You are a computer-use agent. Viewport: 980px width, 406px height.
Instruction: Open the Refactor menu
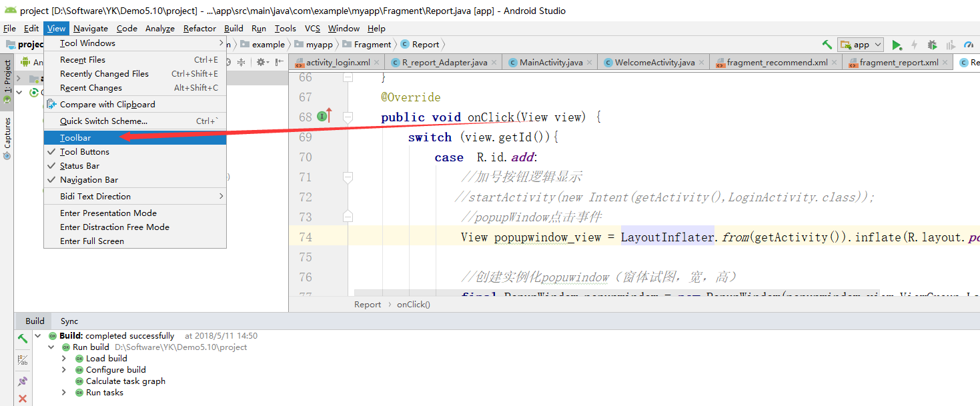pyautogui.click(x=199, y=28)
